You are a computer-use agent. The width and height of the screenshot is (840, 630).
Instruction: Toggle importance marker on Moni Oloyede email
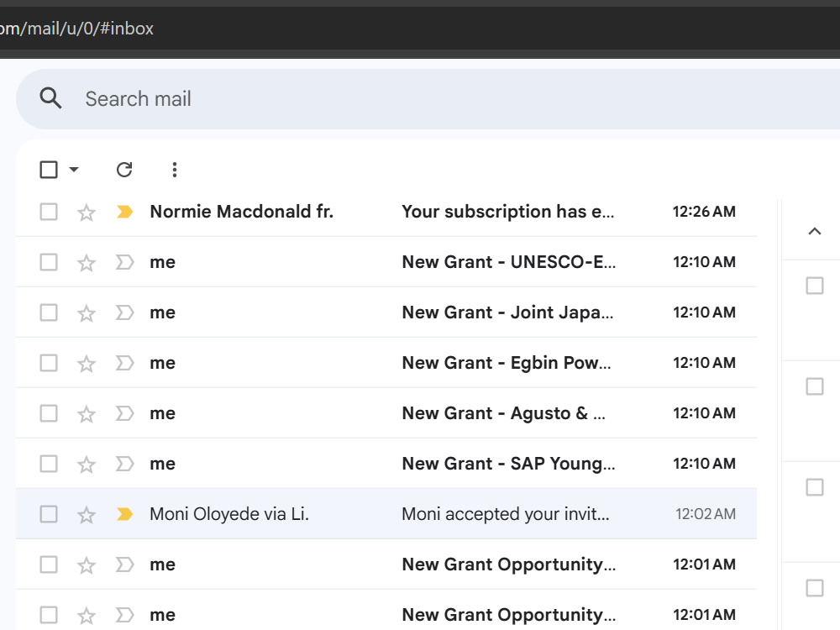coord(124,514)
